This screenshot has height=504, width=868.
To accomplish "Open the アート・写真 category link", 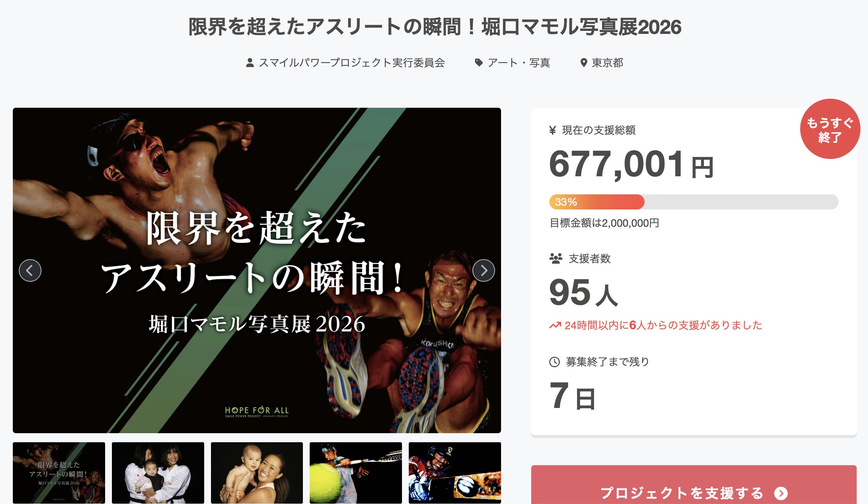I will tap(519, 63).
